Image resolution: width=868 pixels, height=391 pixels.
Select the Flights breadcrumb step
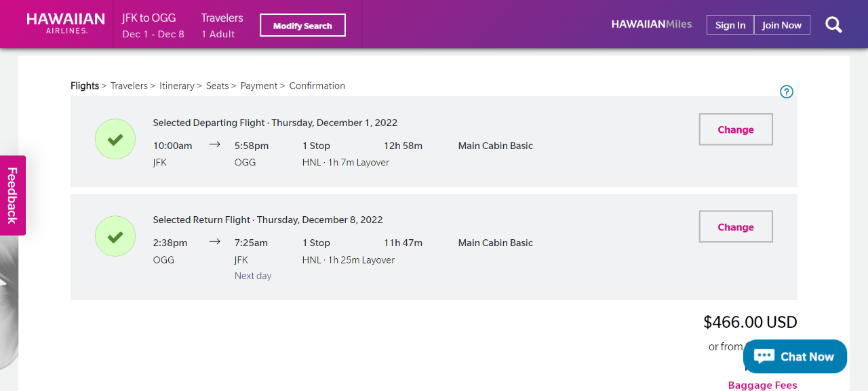click(85, 86)
